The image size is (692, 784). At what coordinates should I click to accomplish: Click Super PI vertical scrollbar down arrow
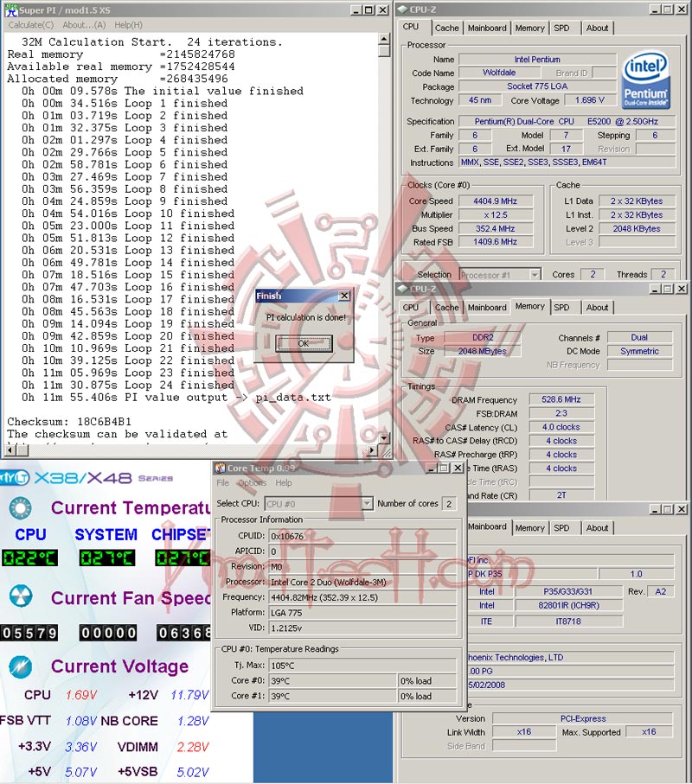pos(384,438)
